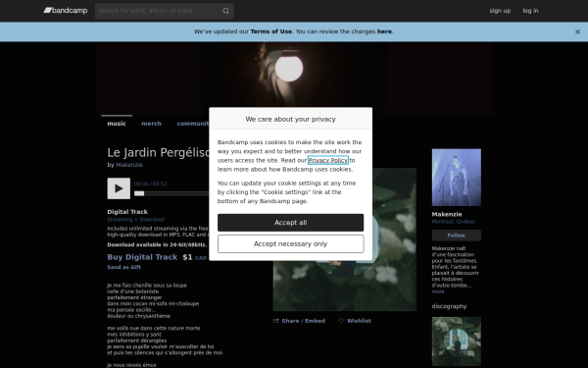588x368 pixels.
Task: Open the log in link
Action: click(530, 11)
